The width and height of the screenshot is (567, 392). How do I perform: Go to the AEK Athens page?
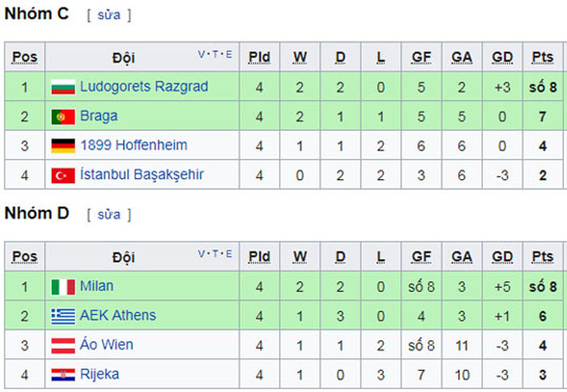[x=118, y=315]
